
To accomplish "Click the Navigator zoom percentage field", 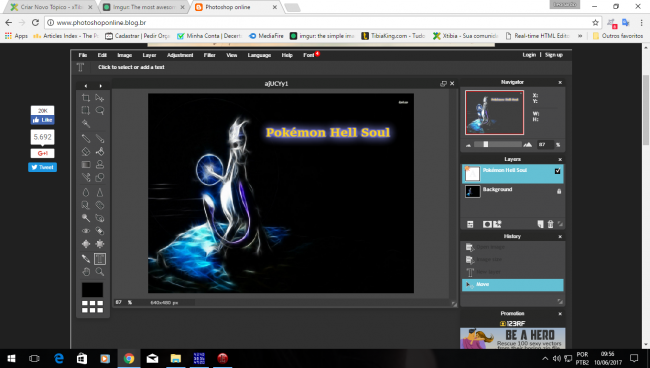I will point(545,144).
